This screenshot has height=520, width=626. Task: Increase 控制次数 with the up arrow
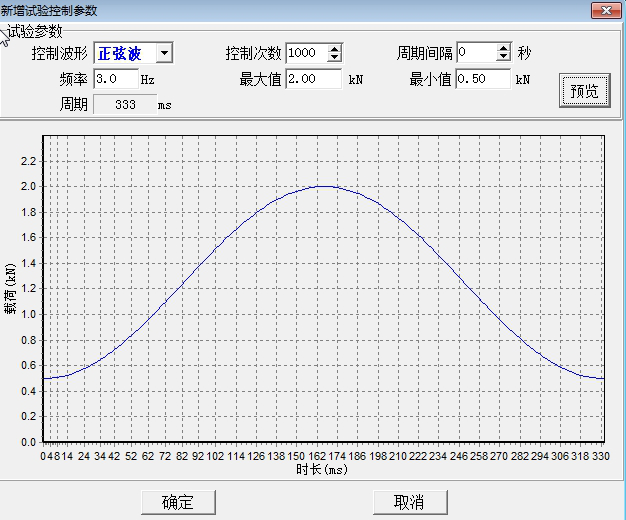click(334, 48)
